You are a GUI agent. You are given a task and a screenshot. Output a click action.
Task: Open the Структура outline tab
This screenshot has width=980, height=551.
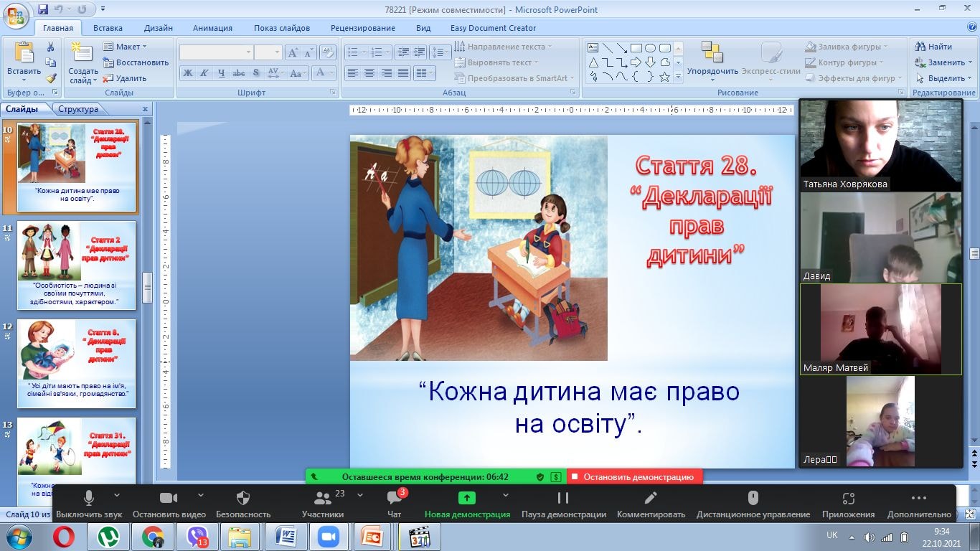coord(78,109)
